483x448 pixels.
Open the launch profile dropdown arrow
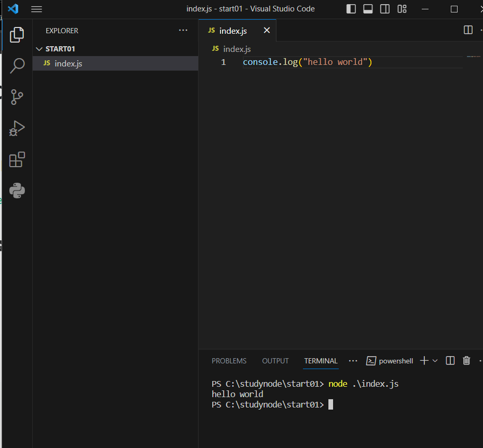click(x=435, y=361)
